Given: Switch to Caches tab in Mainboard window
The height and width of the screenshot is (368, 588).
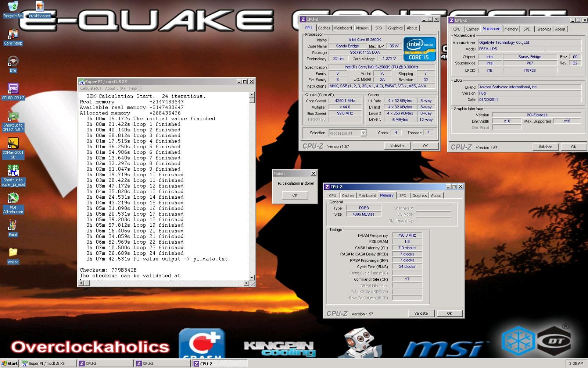Looking at the screenshot, I should [x=472, y=29].
